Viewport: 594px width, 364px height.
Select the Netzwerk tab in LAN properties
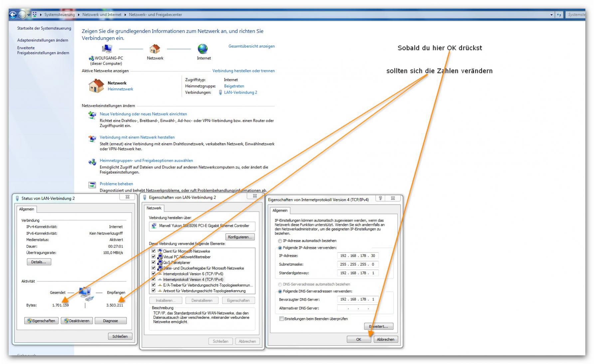point(154,208)
